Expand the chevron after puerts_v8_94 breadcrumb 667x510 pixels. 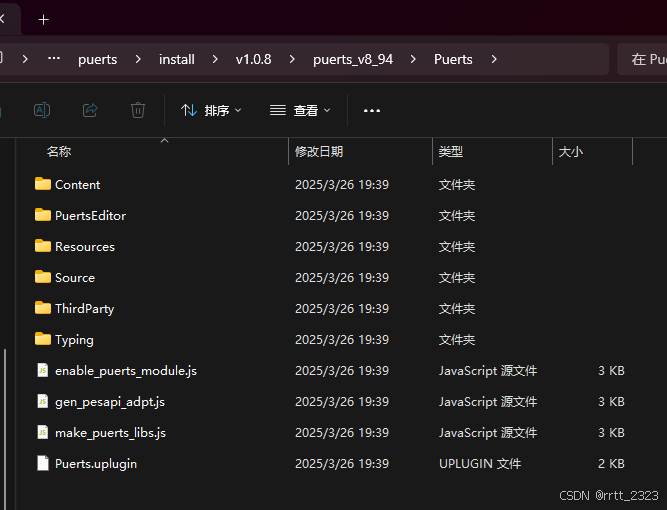413,59
